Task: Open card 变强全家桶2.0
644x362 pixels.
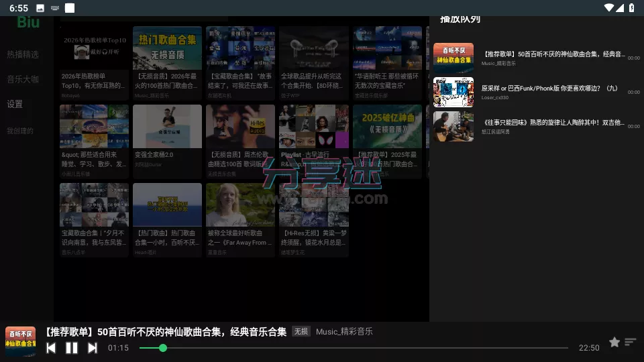Action: tap(167, 141)
